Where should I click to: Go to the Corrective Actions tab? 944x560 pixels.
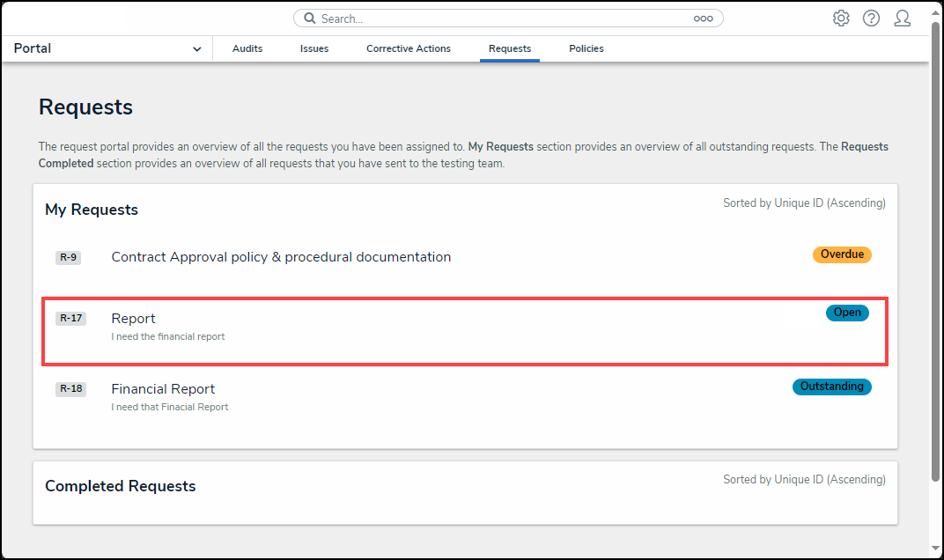(x=409, y=49)
